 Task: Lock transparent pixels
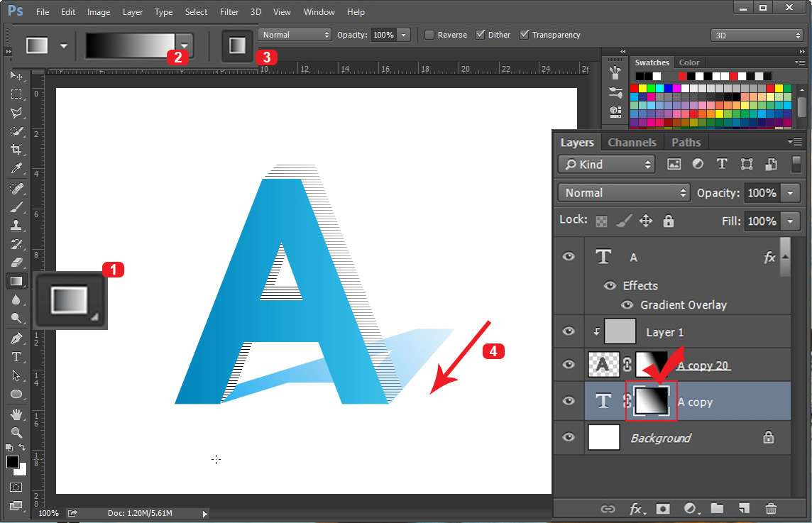point(601,221)
